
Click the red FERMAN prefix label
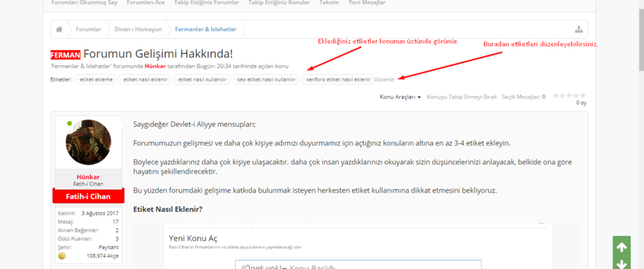click(65, 54)
